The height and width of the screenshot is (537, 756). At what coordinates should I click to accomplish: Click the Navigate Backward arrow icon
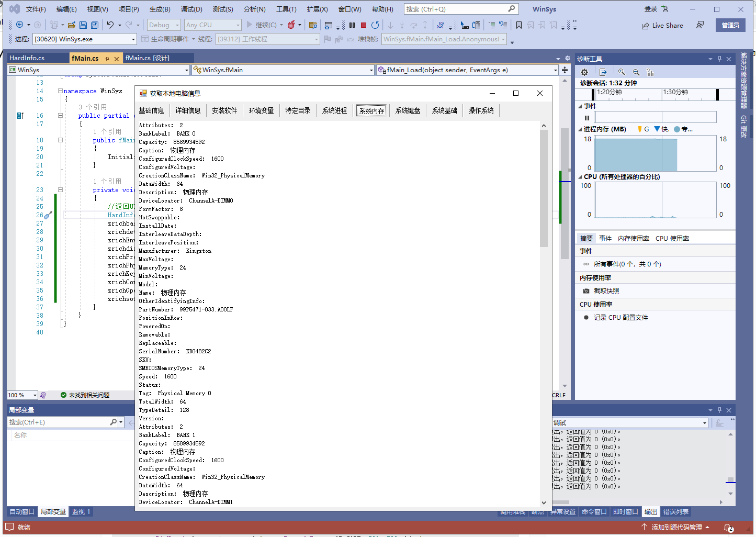(20, 25)
